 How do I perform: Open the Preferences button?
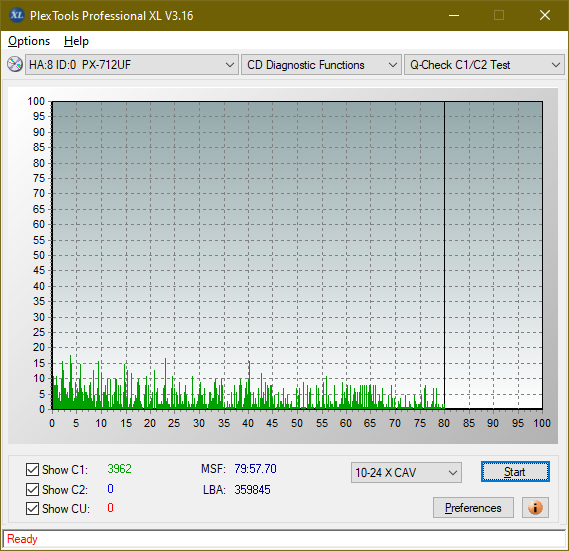(x=473, y=507)
